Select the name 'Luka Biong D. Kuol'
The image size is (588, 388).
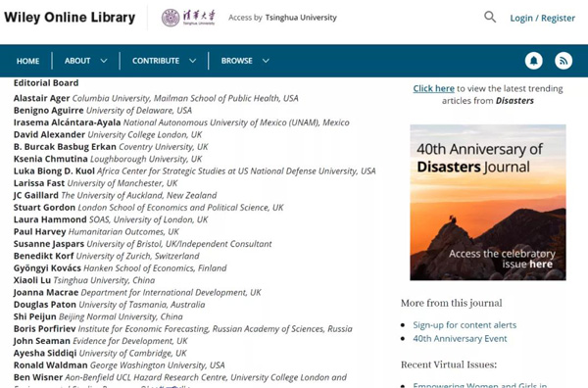click(54, 170)
